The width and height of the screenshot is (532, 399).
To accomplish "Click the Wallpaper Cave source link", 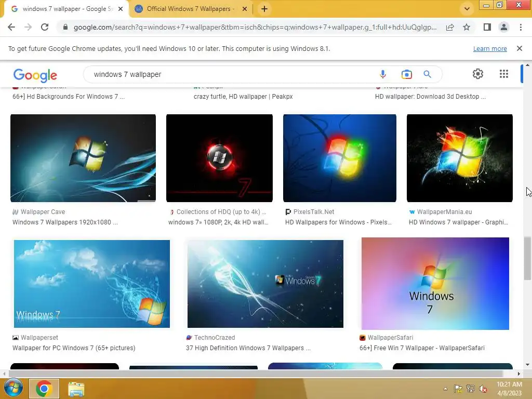I will (43, 212).
